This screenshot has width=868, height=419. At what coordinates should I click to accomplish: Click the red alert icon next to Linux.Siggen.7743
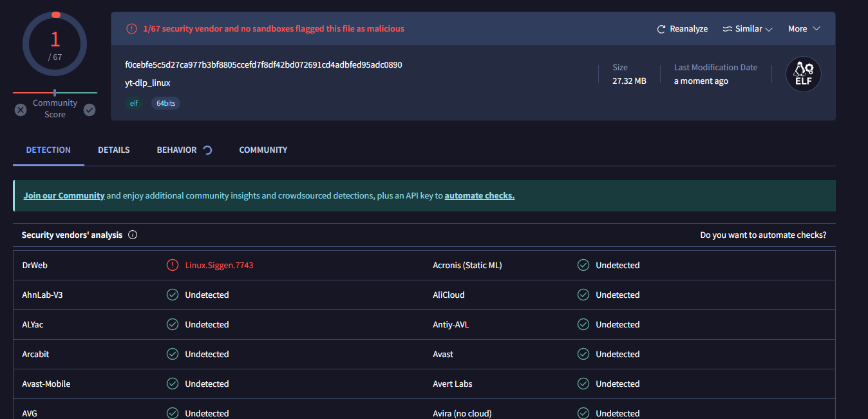pos(172,266)
